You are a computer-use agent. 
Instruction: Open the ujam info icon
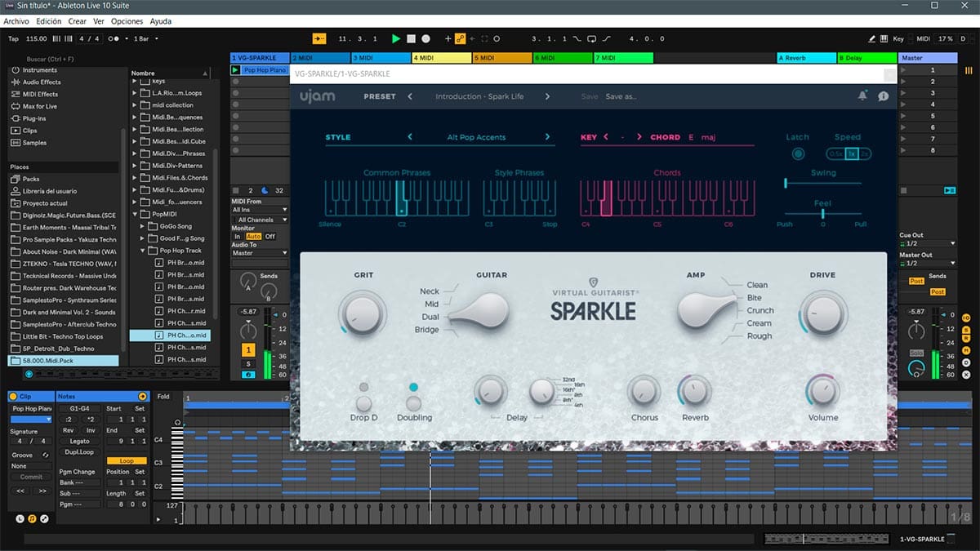[883, 96]
